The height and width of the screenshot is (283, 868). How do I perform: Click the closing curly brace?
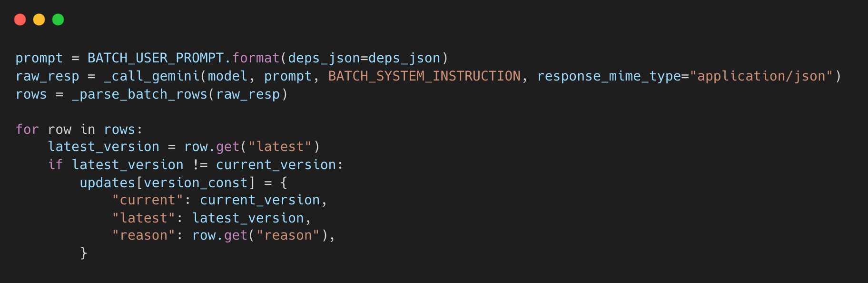(84, 253)
